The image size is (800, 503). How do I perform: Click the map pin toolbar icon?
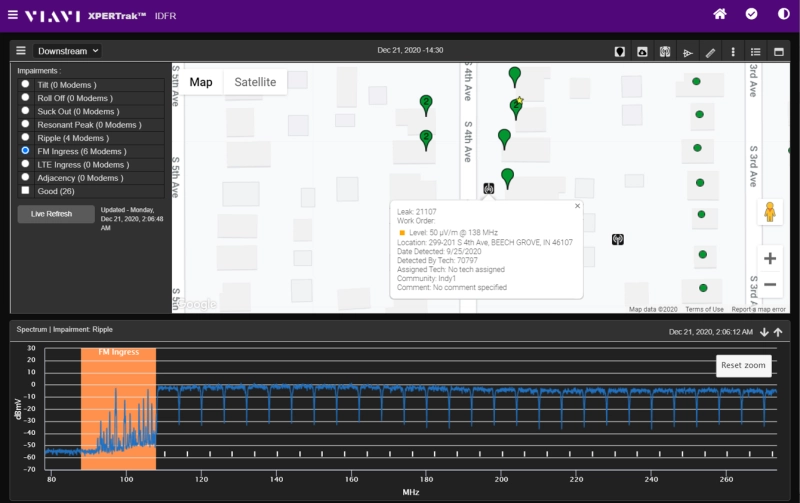point(619,51)
